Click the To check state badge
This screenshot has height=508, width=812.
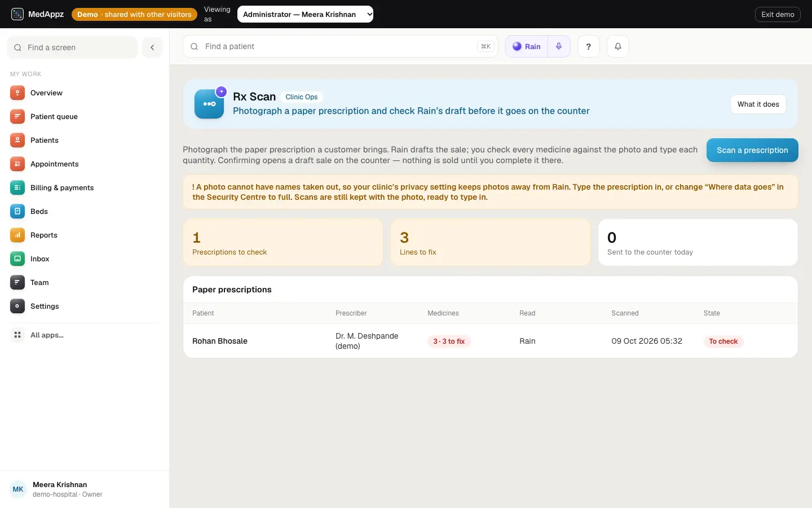point(723,341)
